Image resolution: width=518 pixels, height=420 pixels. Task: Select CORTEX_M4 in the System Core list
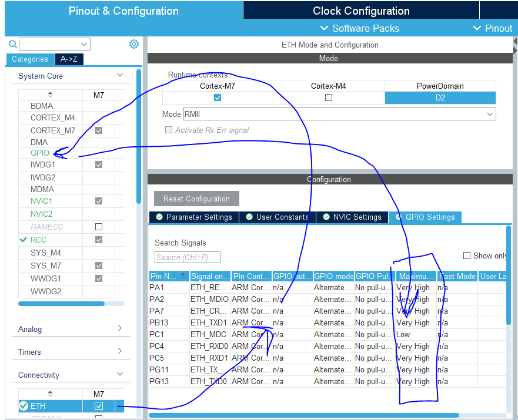click(52, 118)
